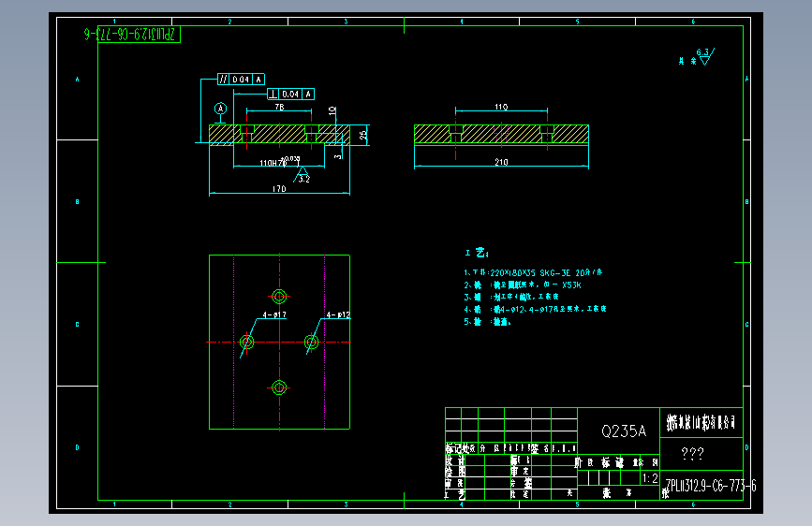This screenshot has height=526, width=812.
Task: Select the 4-ø17 hole callout
Action: 274,314
